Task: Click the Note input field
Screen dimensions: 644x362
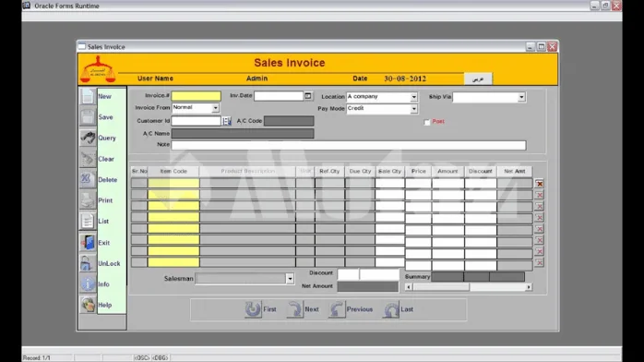Action: click(348, 145)
